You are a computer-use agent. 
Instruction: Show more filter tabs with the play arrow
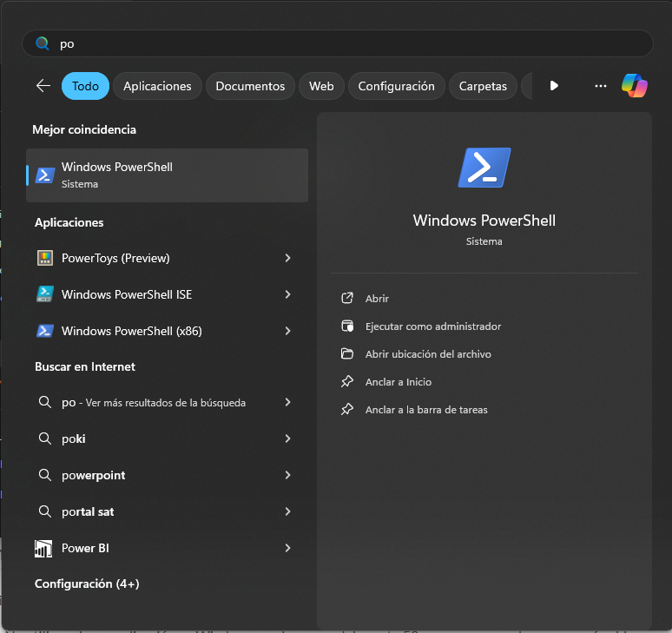point(554,86)
